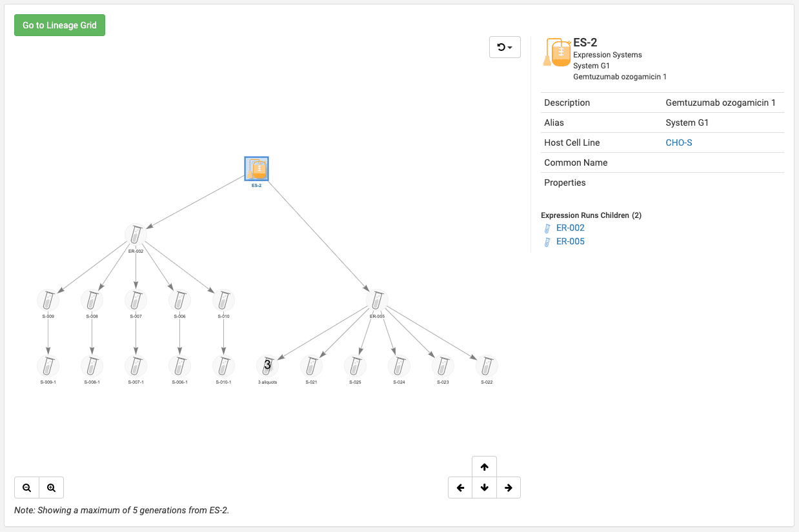Select aliquot node S-007-1
The width and height of the screenshot is (799, 532).
(x=136, y=366)
